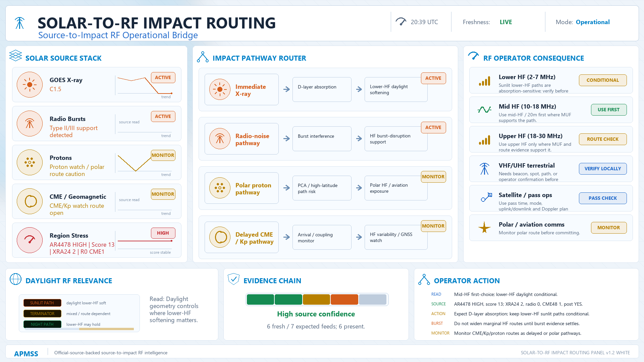Click the C1.5 X-ray value
Image resolution: width=644 pixels, height=362 pixels.
pyautogui.click(x=55, y=89)
